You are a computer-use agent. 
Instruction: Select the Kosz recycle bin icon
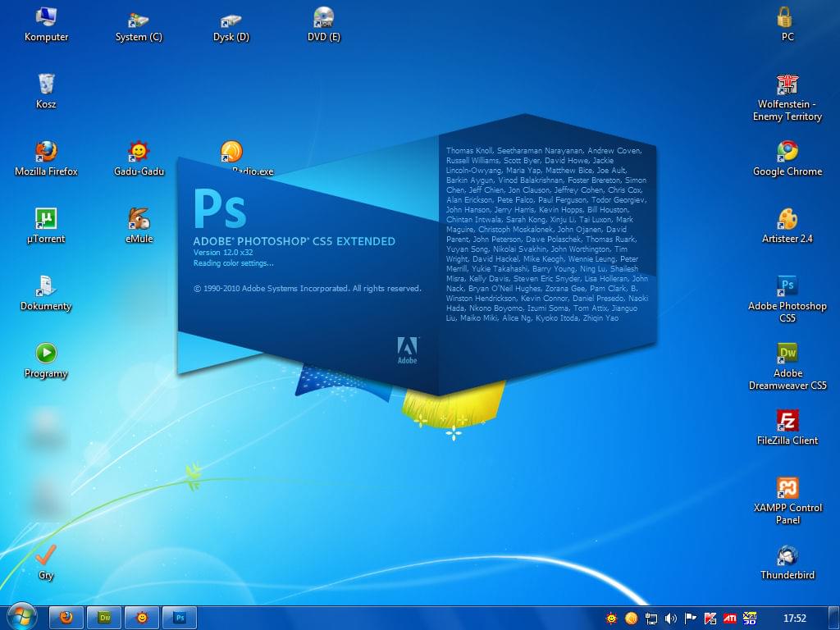coord(46,92)
